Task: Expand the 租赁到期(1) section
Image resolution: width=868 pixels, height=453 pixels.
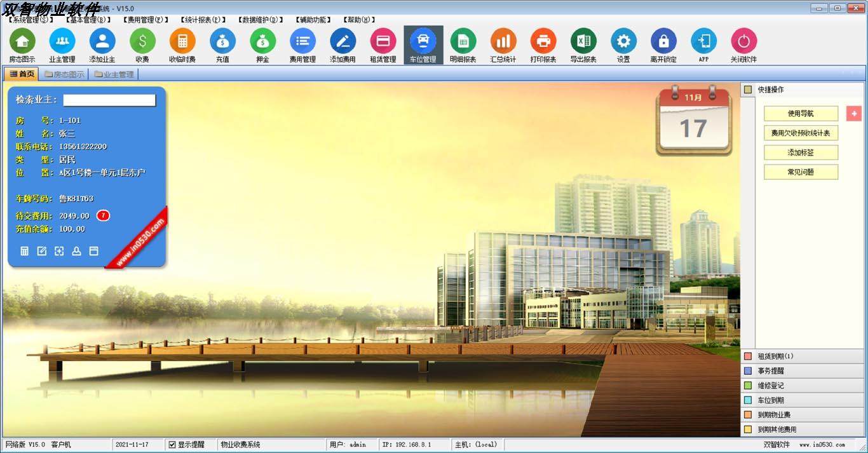Action: click(x=804, y=356)
